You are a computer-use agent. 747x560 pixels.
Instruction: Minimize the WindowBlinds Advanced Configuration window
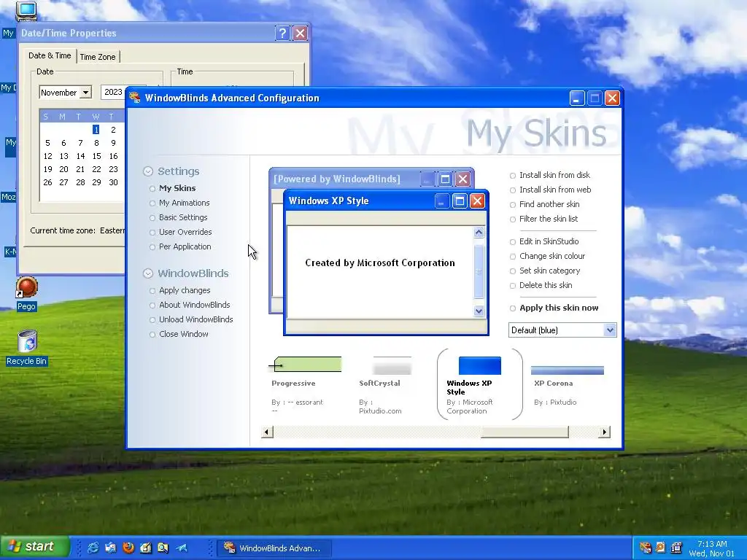(x=577, y=98)
